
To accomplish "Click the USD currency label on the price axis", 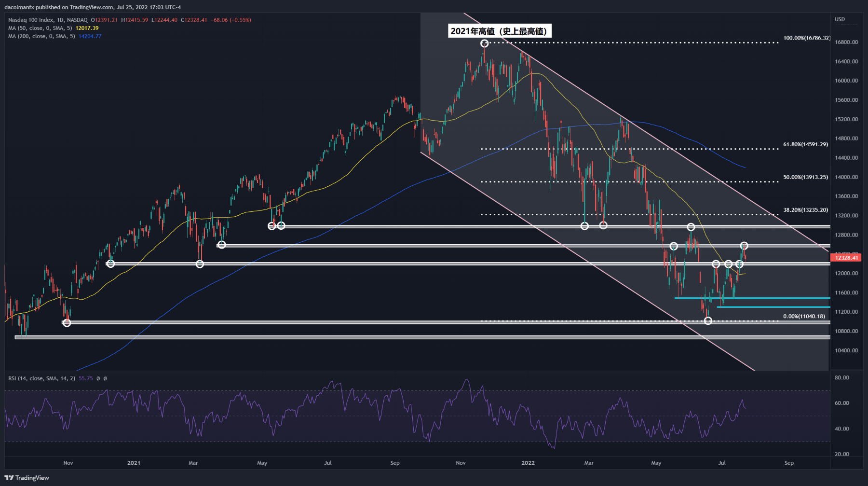I will click(x=840, y=19).
